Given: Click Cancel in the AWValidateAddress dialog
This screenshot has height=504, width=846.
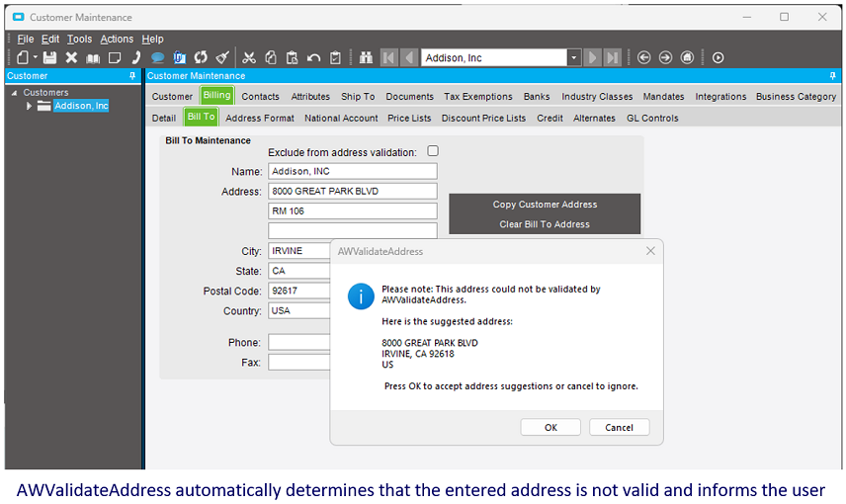Looking at the screenshot, I should tap(619, 427).
